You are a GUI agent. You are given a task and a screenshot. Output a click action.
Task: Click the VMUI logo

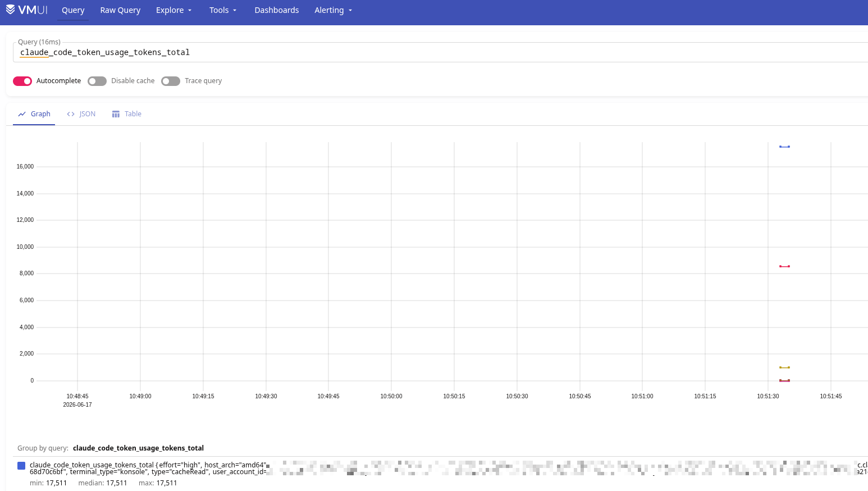tap(26, 10)
